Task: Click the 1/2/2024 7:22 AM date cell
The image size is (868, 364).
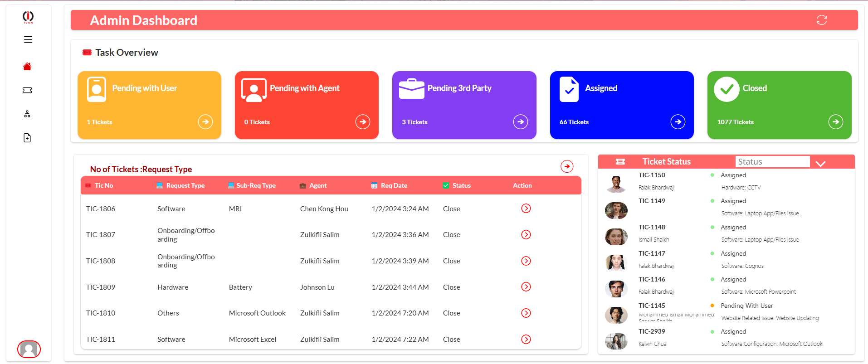Action: (400, 340)
